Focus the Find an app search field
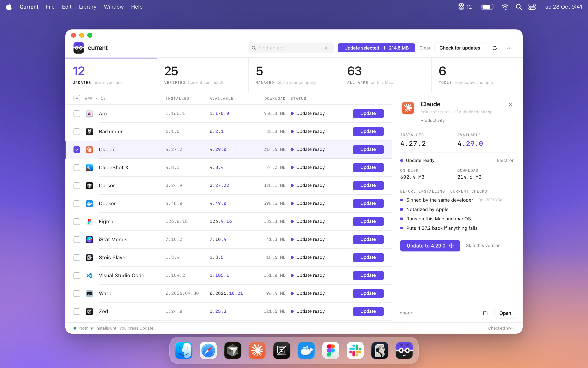The width and height of the screenshot is (588, 368). [x=291, y=48]
